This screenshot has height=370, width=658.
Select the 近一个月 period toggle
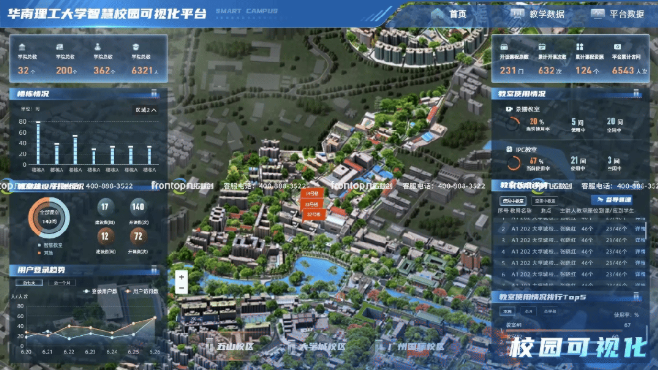(62, 283)
